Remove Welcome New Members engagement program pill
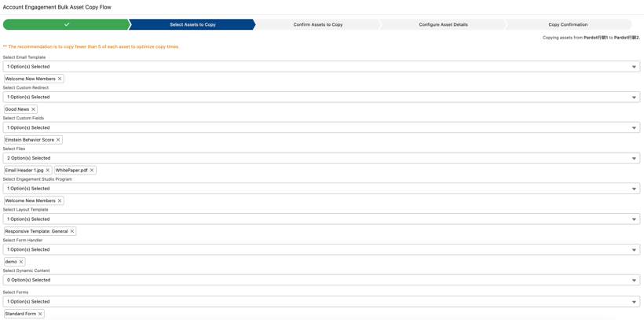The width and height of the screenshot is (644, 320). click(60, 200)
